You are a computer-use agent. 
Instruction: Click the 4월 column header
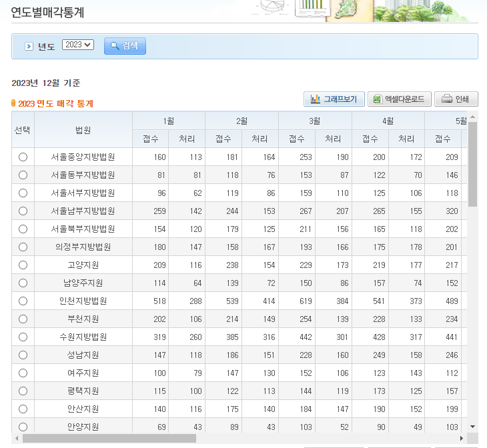tap(388, 121)
